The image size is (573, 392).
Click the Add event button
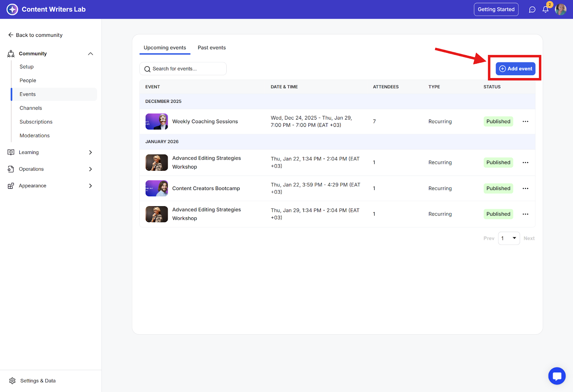pyautogui.click(x=515, y=69)
